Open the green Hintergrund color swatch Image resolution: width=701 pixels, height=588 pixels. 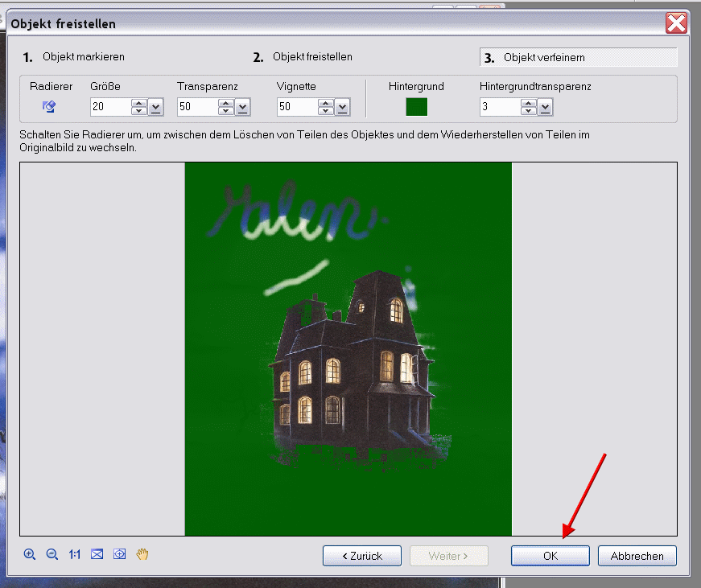[x=416, y=107]
